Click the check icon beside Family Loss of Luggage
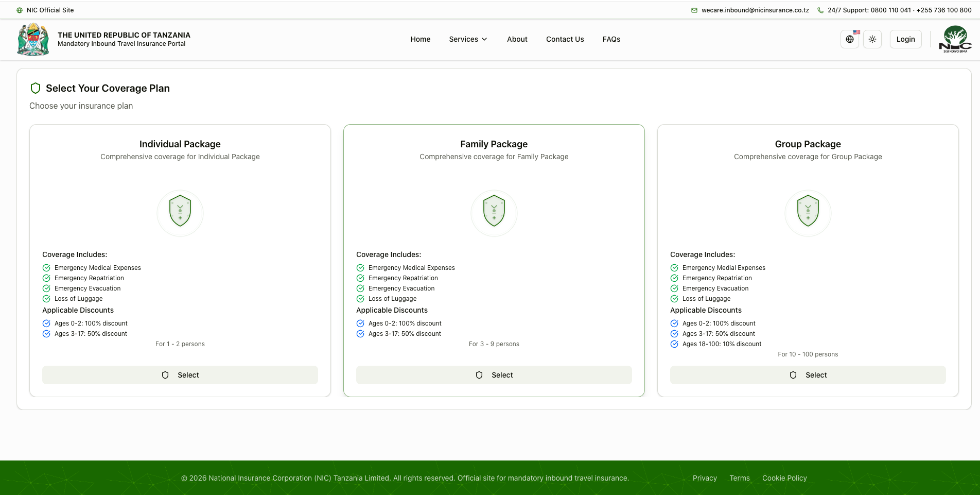 click(x=360, y=299)
